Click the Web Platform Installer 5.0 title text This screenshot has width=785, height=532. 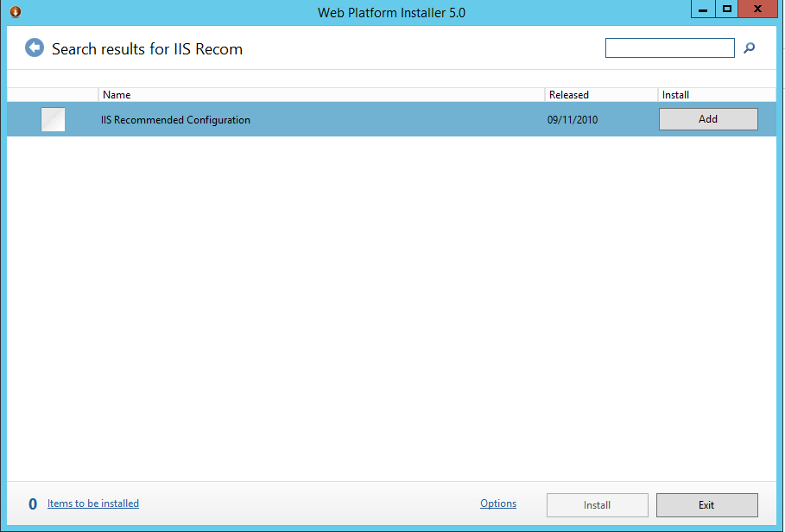point(391,12)
